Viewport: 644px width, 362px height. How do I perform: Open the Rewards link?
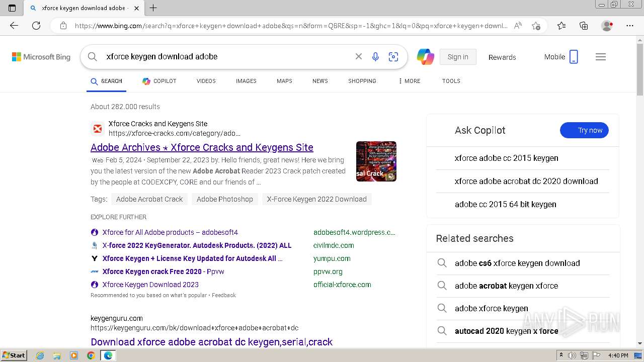pos(502,57)
